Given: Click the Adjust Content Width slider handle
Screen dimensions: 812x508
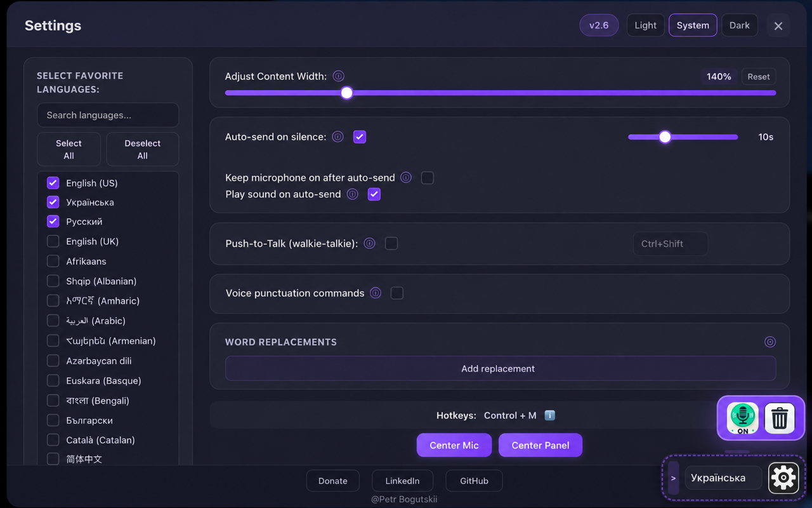Looking at the screenshot, I should [x=346, y=93].
